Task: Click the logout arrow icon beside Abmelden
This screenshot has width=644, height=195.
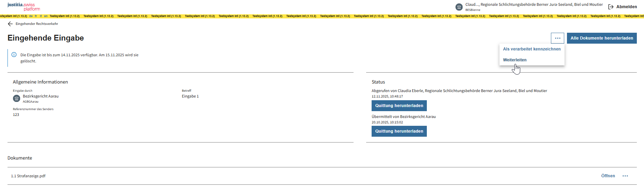Action: [x=611, y=7]
